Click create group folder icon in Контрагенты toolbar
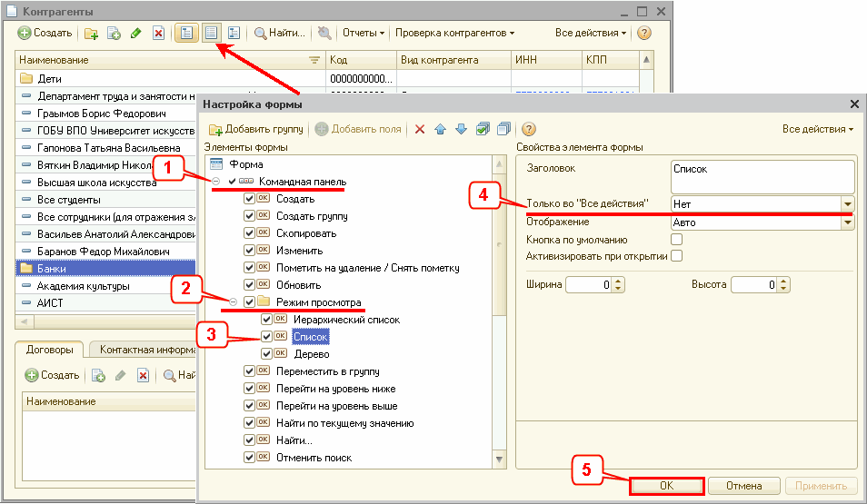Viewport: 867px width, 504px height. [91, 34]
